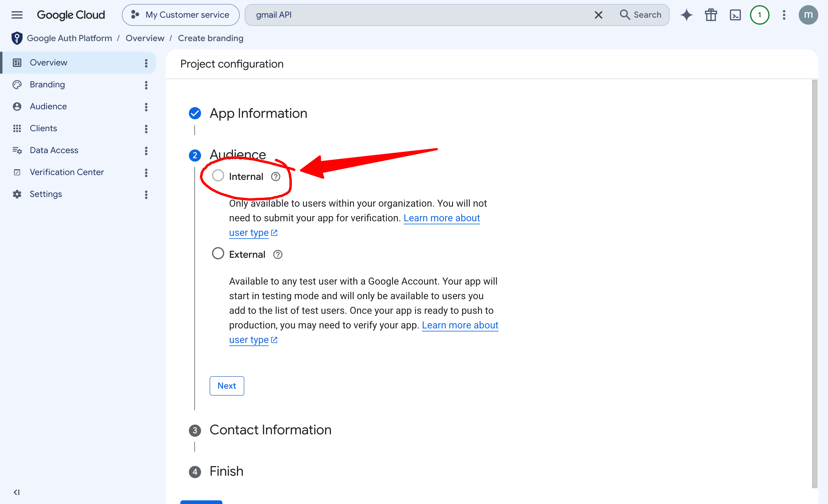The width and height of the screenshot is (828, 504).
Task: Click the Verification Center checkbox icon
Action: (x=17, y=172)
